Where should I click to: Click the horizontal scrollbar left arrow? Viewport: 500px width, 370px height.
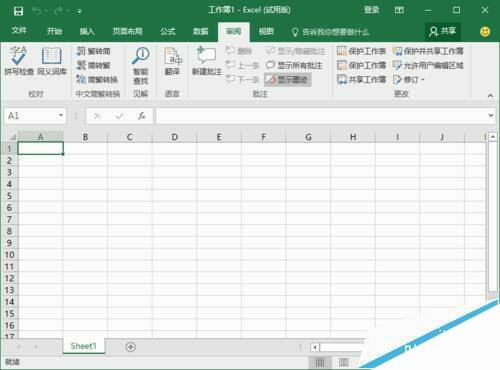pyautogui.click(x=315, y=347)
